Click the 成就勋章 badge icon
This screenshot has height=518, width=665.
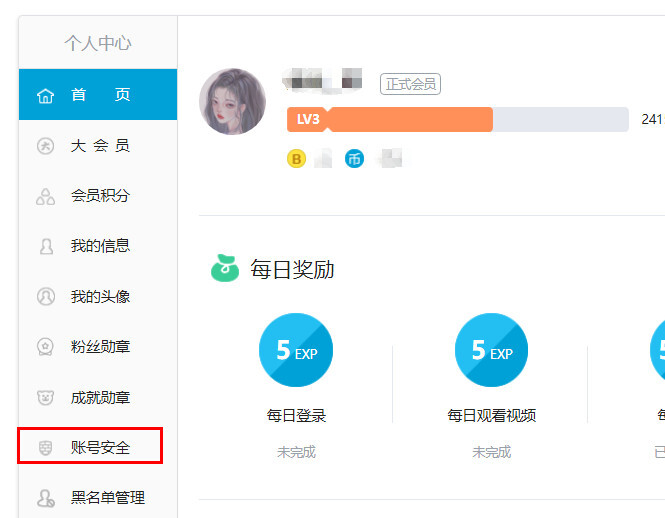point(45,398)
